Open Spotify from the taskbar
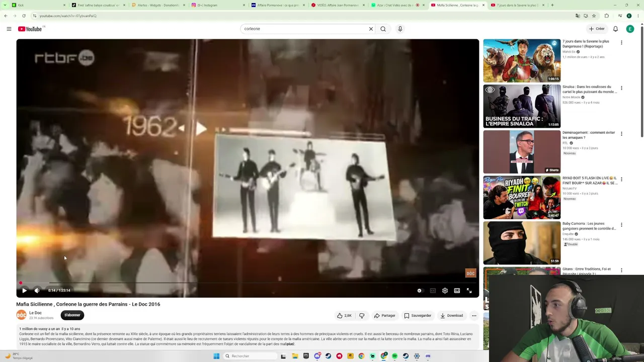Screen dimensions: 644x362 (394, 356)
